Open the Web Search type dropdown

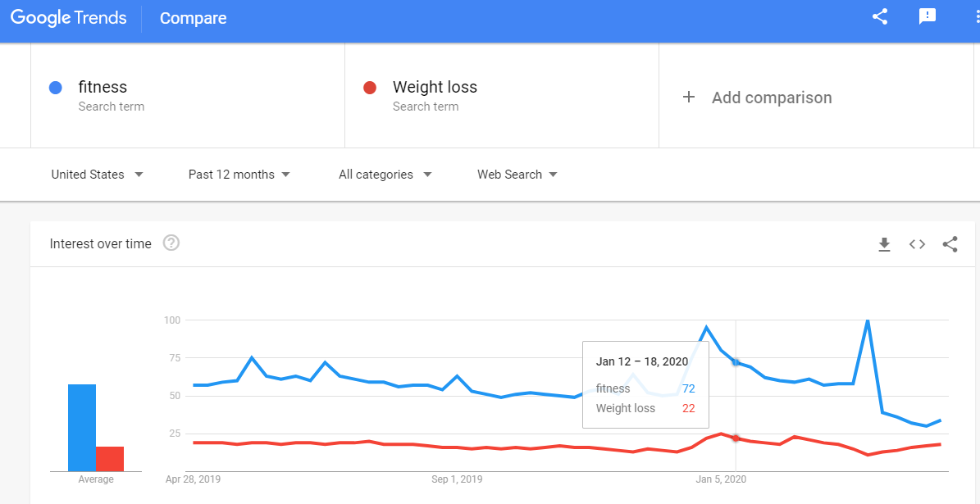point(517,175)
